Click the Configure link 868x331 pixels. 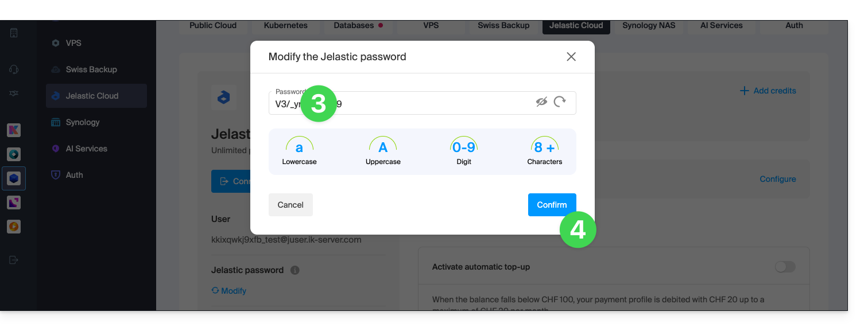click(x=777, y=179)
